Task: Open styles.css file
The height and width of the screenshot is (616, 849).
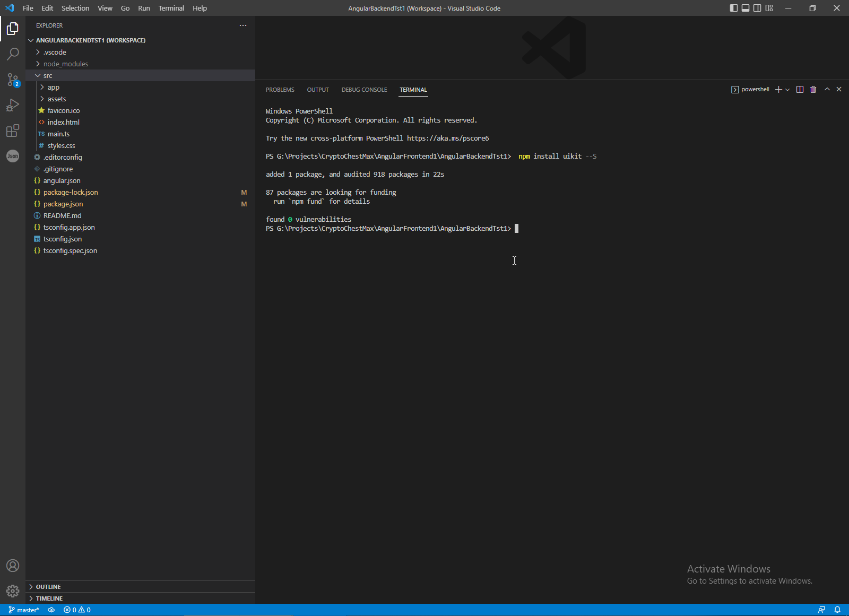Action: tap(140, 145)
